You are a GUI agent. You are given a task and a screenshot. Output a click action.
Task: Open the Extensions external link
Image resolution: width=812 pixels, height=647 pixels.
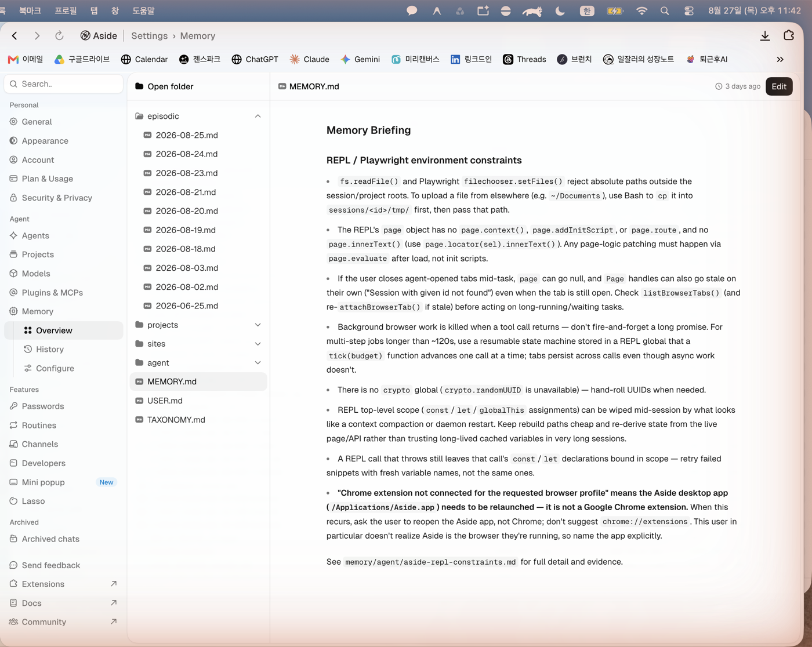pyautogui.click(x=64, y=584)
